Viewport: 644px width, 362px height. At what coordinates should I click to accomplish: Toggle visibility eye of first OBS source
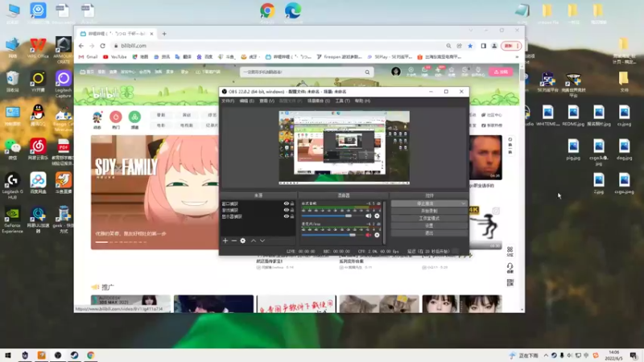click(287, 204)
